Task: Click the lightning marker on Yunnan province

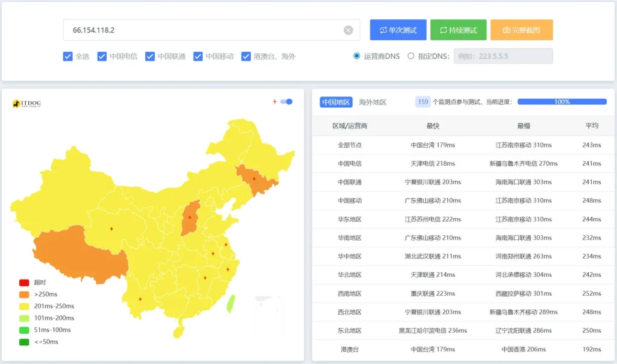Action: (x=140, y=299)
